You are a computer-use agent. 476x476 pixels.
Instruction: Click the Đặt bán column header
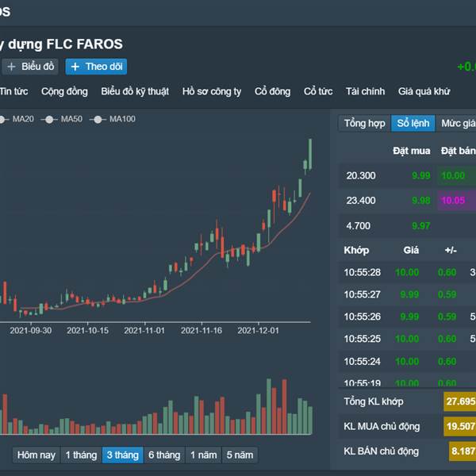coord(458,151)
